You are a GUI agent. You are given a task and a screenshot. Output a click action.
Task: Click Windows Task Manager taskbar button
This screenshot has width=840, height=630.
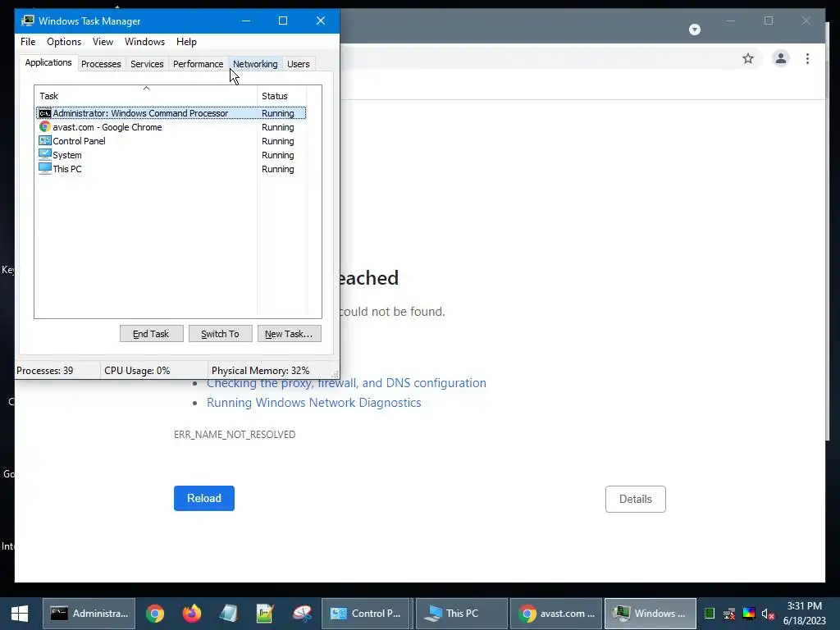[651, 614]
